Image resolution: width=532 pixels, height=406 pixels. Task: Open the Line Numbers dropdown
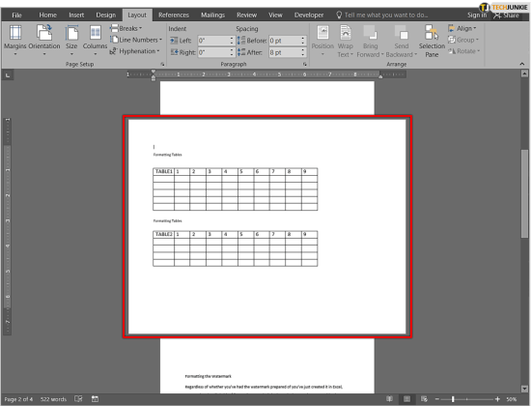[136, 40]
